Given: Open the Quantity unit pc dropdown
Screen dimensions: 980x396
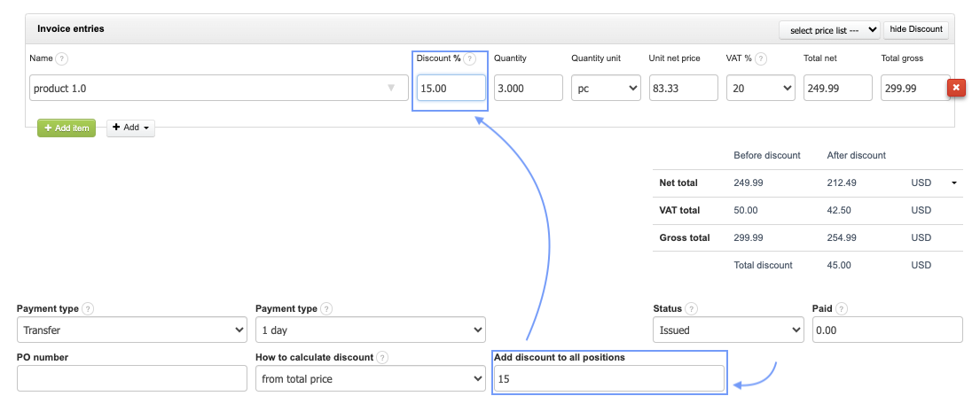Looking at the screenshot, I should tap(606, 89).
